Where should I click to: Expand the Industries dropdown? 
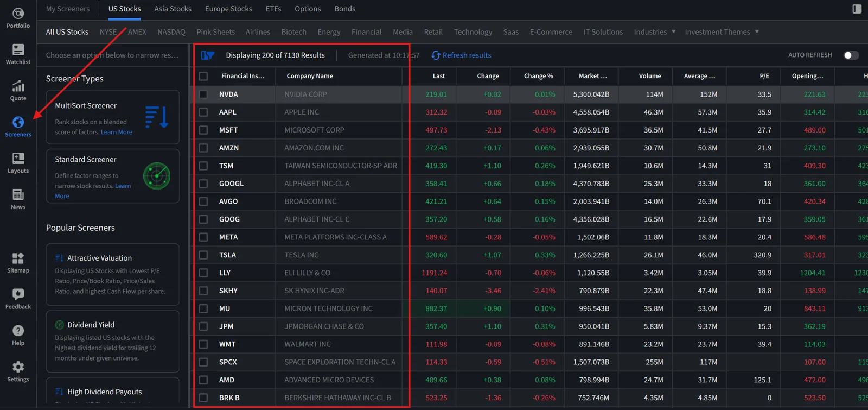[655, 32]
